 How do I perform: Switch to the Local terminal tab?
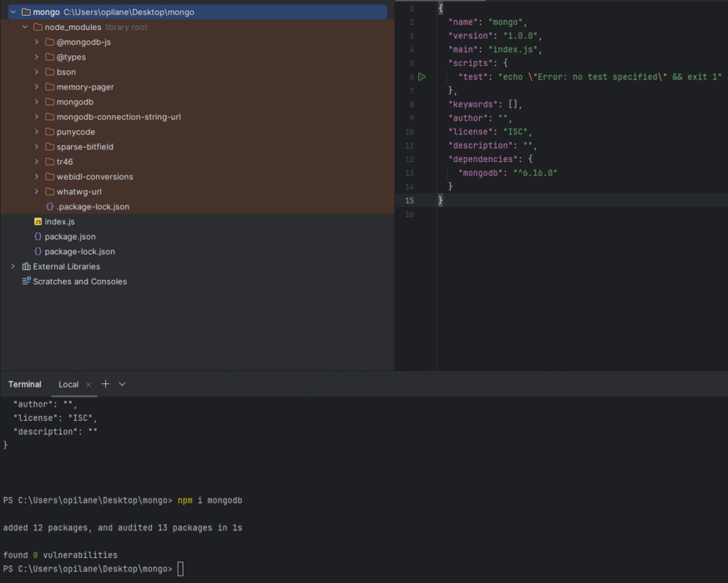click(68, 385)
